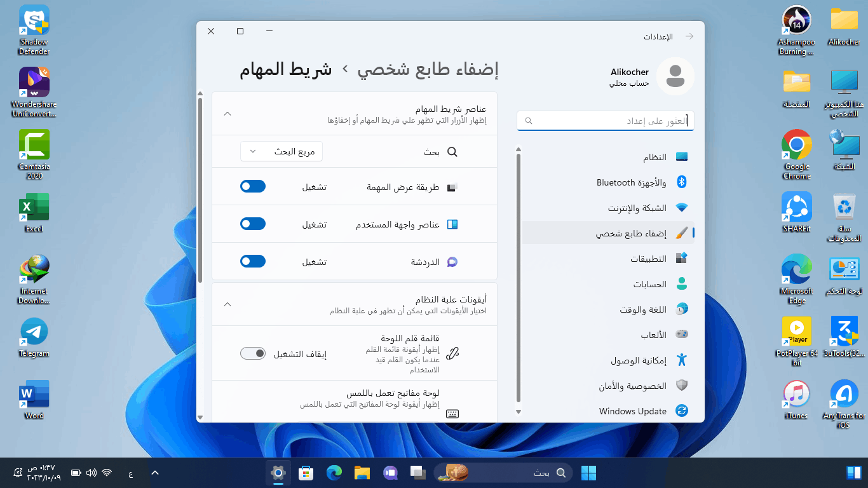The image size is (868, 488).
Task: Open Bluetooth والأجهزة settings
Action: (608, 182)
